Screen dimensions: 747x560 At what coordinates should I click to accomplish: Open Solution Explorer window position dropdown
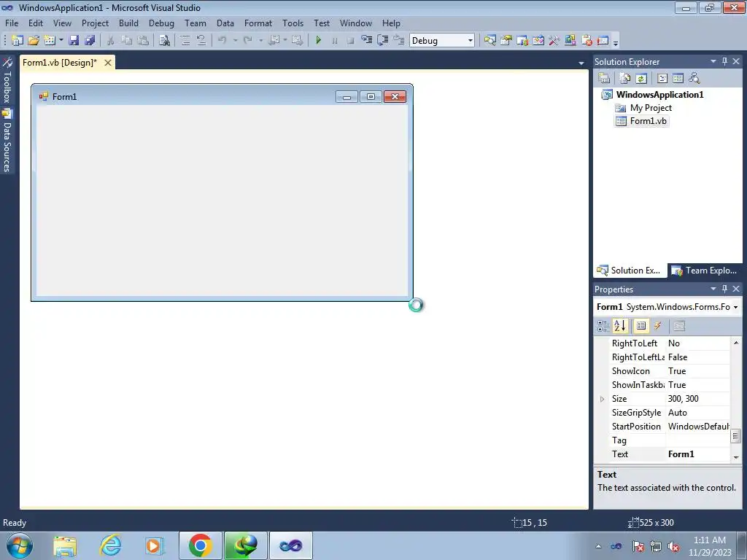click(713, 61)
